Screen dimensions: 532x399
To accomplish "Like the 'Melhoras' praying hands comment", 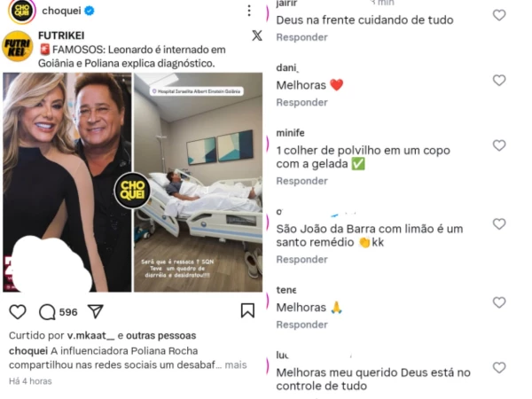I will coord(499,302).
